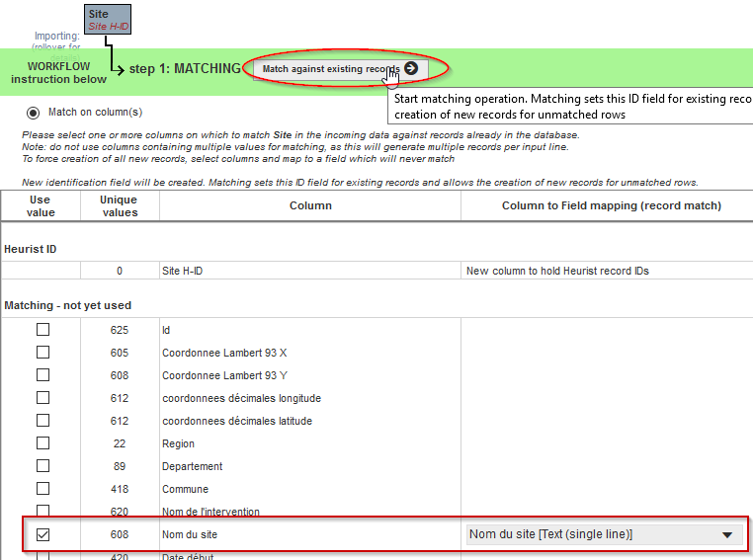Tick the Coordonnee Lambert 93 Y checkbox
Viewport: 753px width, 560px height.
coord(42,375)
